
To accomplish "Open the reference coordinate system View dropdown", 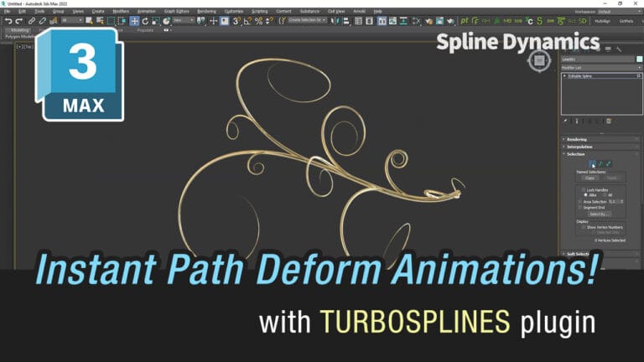I will [x=183, y=20].
